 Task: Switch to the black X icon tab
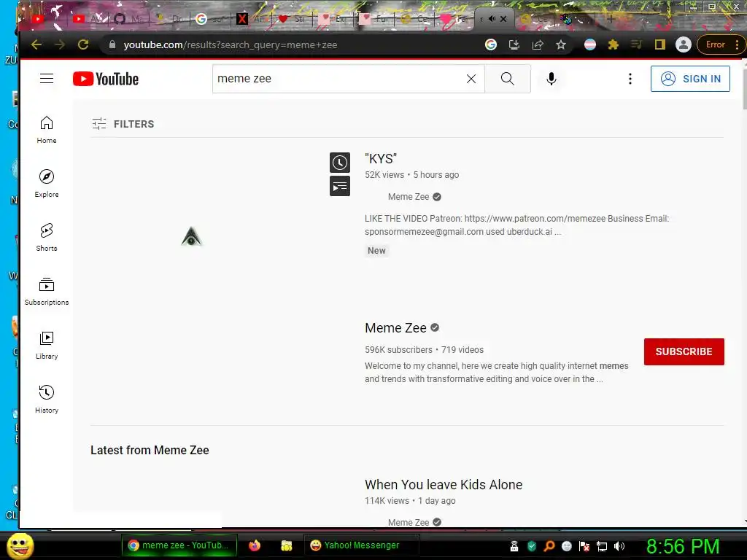252,19
